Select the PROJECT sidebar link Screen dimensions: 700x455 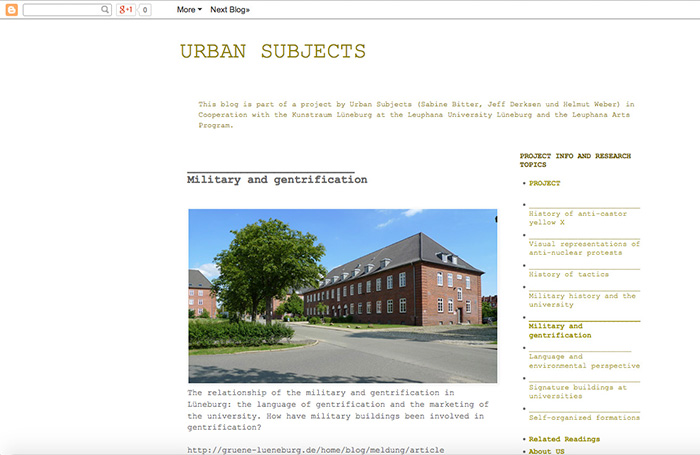pos(544,183)
